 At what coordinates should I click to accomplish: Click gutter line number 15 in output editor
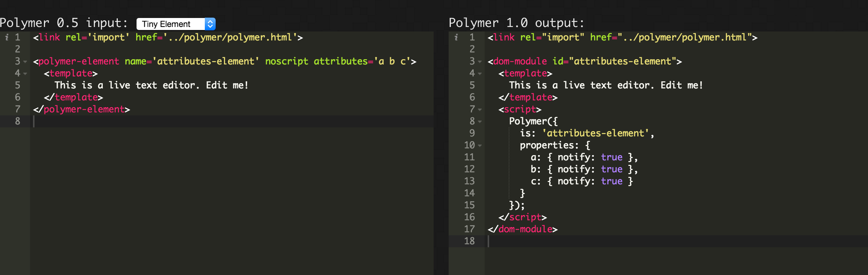click(x=469, y=205)
